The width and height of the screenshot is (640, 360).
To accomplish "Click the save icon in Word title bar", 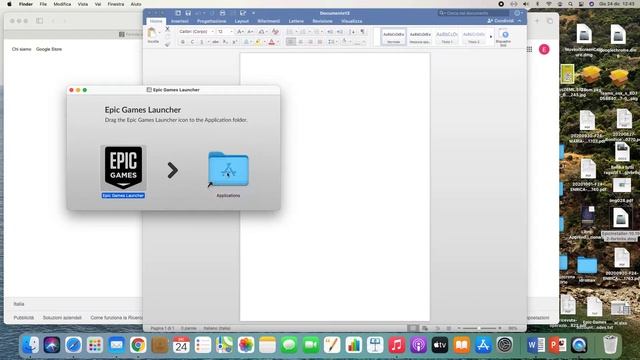I will (x=188, y=13).
